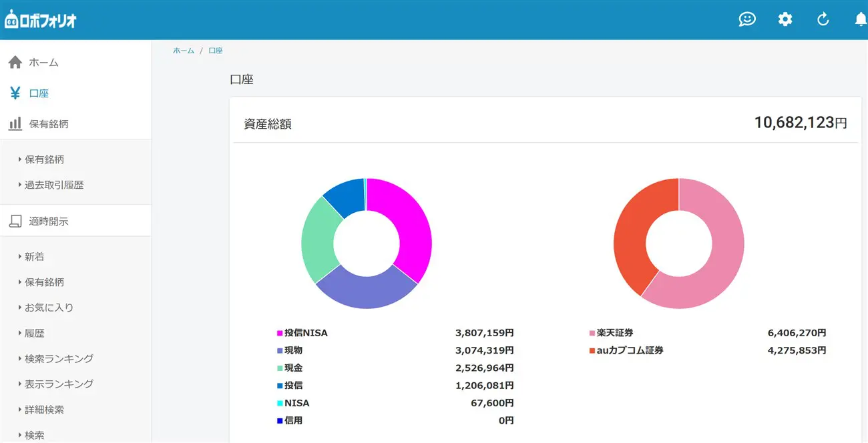The width and height of the screenshot is (868, 443).
Task: Click the 67,600円 value
Action: (493, 403)
